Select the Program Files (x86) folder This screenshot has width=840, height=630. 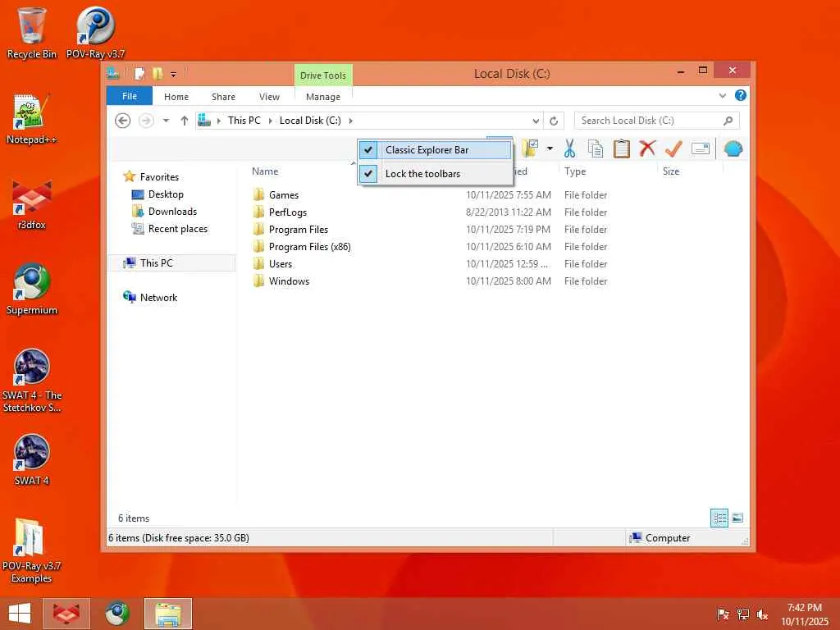pyautogui.click(x=309, y=246)
